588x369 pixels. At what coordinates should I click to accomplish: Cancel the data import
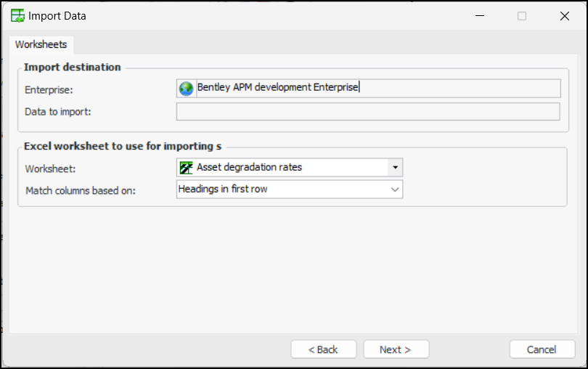click(542, 349)
